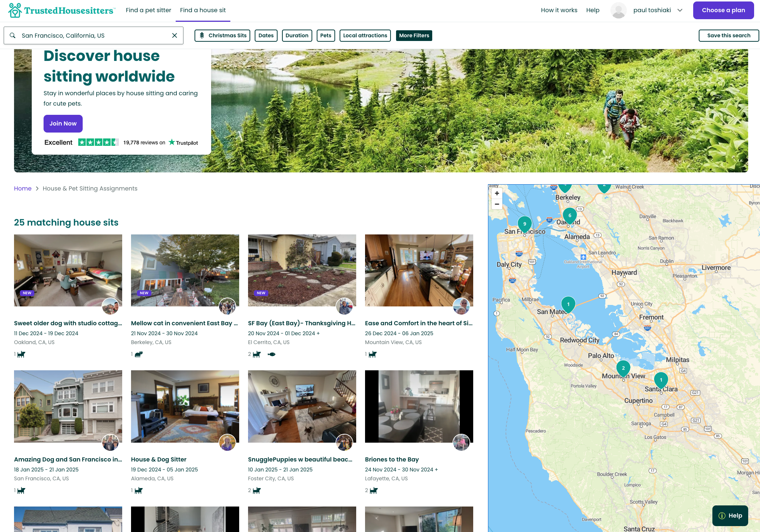Open the Dates filter dropdown
Screen dimensions: 760x532
coord(266,35)
